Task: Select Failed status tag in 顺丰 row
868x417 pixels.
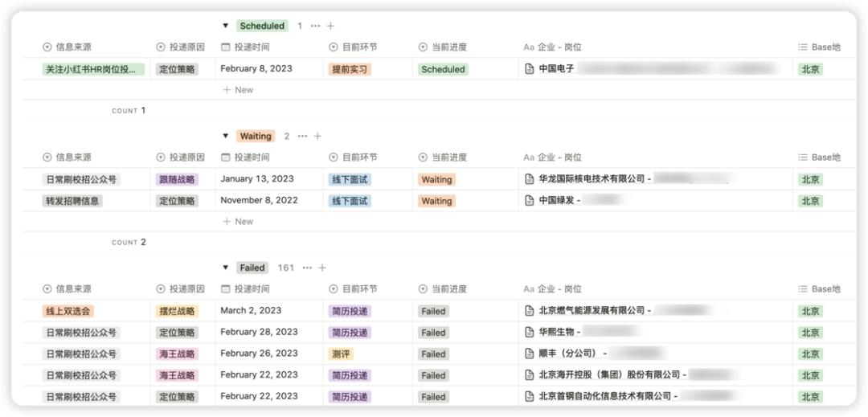Action: pyautogui.click(x=433, y=354)
